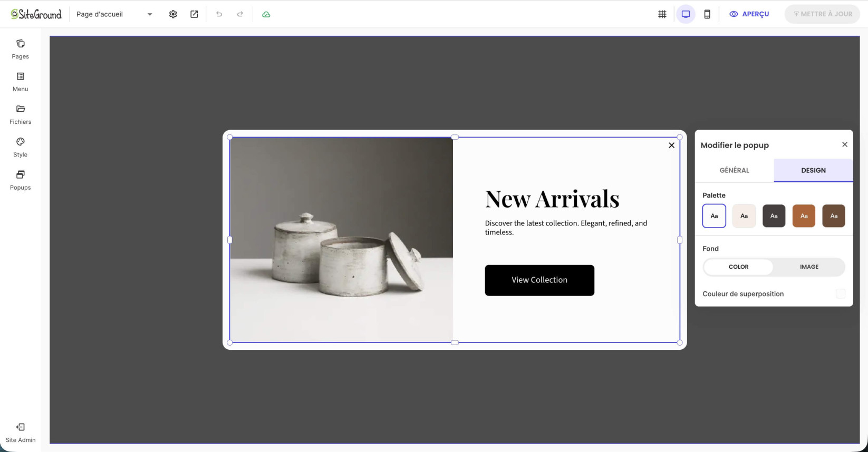Switch to mobile view
The width and height of the screenshot is (868, 452).
tap(707, 14)
